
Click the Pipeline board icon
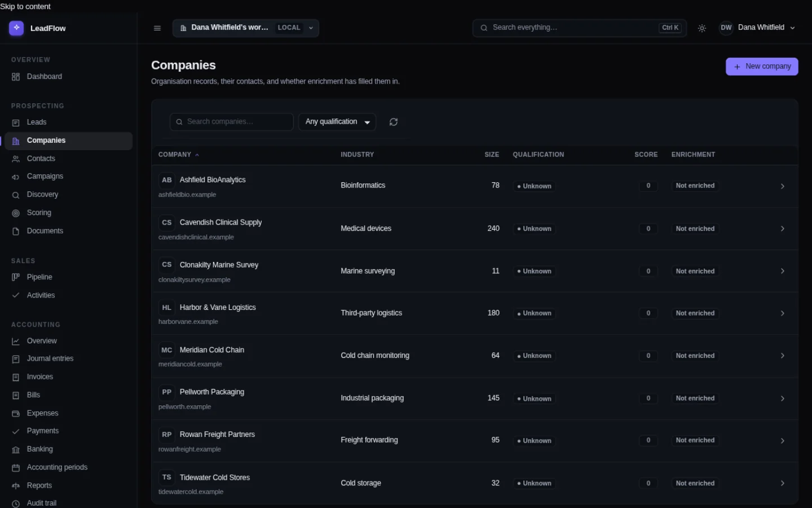tap(16, 277)
